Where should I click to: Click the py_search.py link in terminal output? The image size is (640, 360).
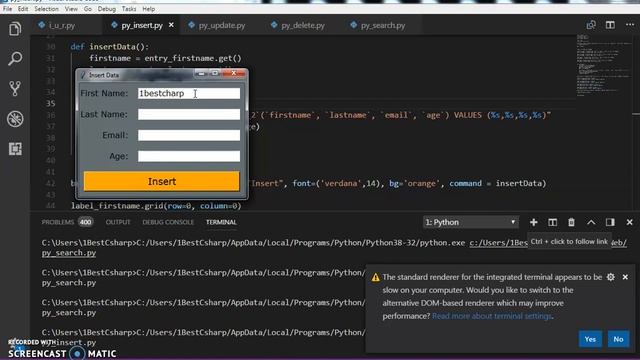[69, 253]
